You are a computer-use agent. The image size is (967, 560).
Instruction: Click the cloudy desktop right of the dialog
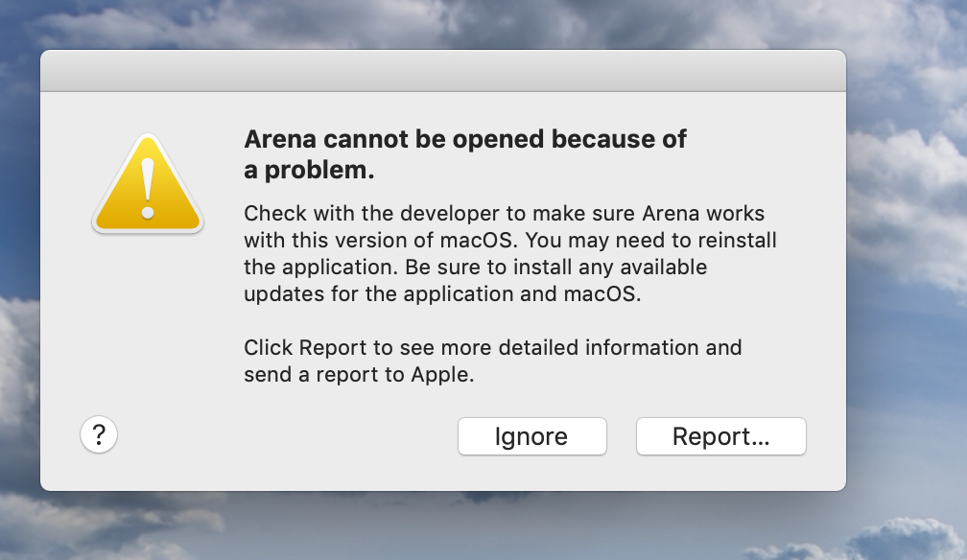907,288
